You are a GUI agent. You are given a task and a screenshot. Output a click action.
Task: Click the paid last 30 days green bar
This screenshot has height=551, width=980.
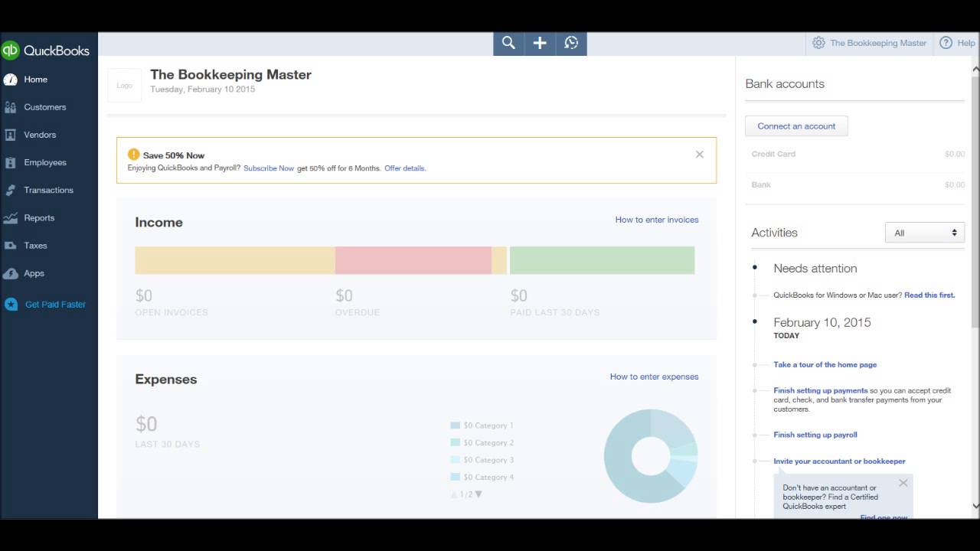pos(602,260)
